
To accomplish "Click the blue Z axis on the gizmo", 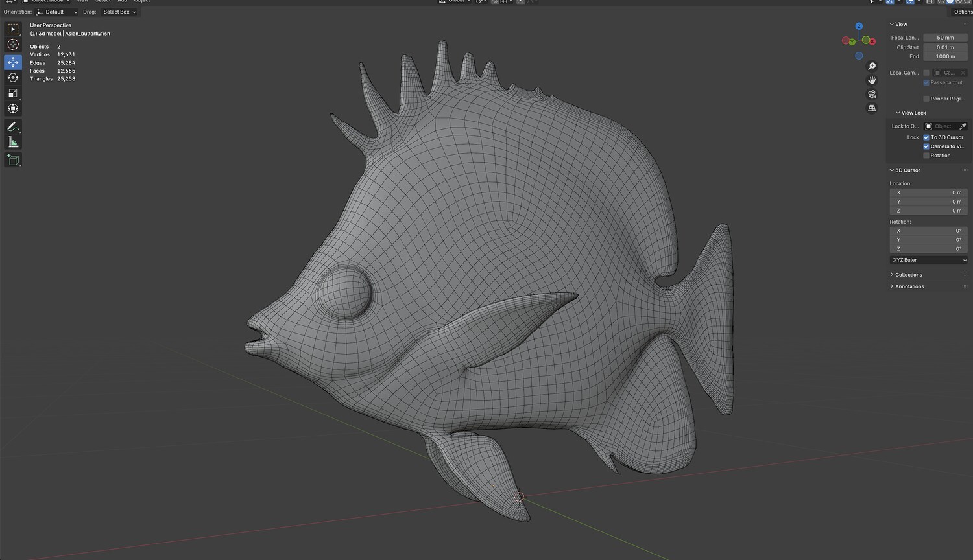I will pyautogui.click(x=859, y=27).
